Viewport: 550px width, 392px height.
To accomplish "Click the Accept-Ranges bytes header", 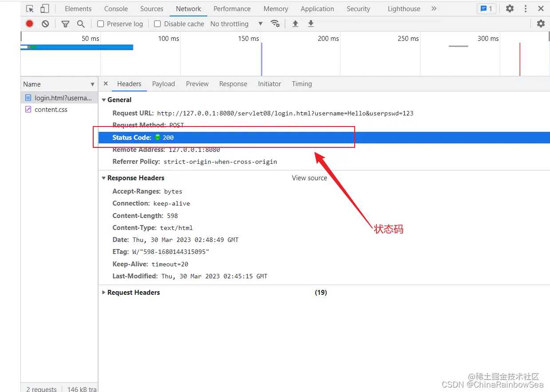I will [147, 191].
